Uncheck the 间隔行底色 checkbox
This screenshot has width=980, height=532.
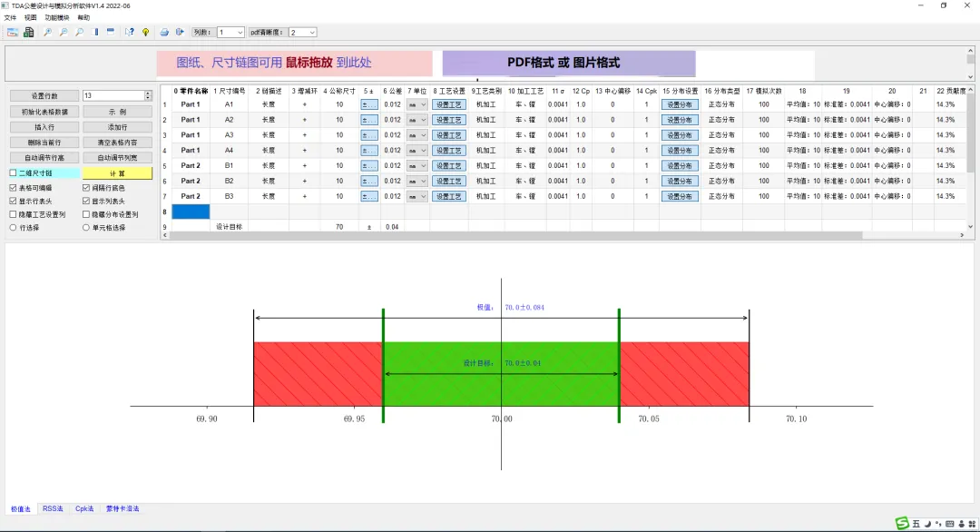(86, 188)
